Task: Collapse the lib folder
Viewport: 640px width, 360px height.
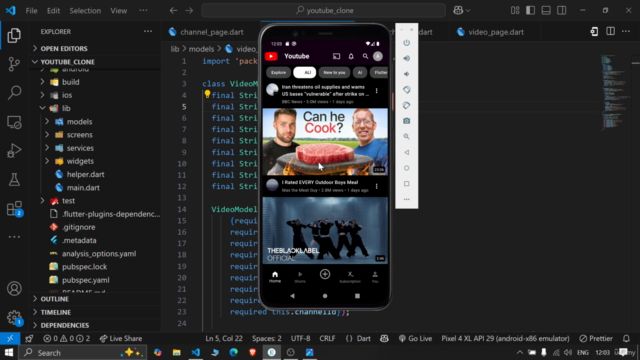Action: pyautogui.click(x=66, y=109)
